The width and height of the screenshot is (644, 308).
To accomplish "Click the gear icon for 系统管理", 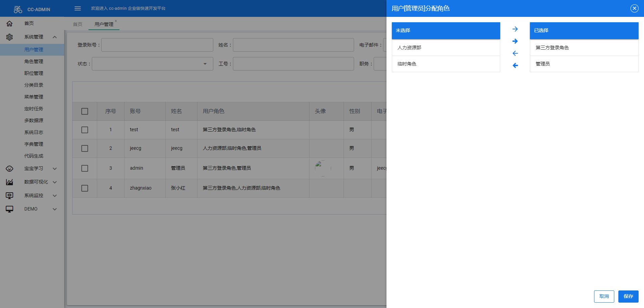I will (x=9, y=37).
